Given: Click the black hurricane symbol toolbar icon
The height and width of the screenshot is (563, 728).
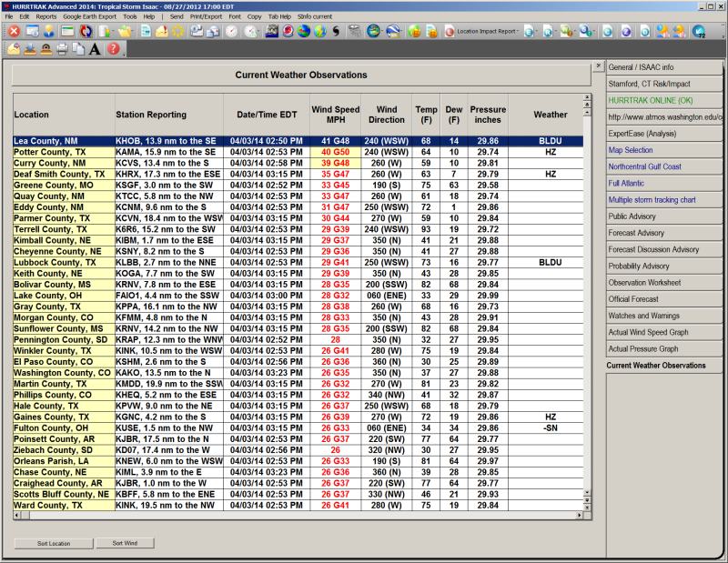Looking at the screenshot, I should tap(336, 31).
